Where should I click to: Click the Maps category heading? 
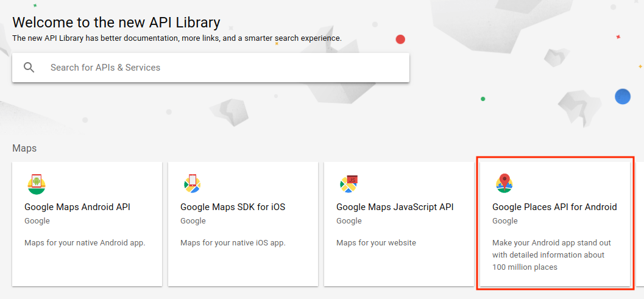pyautogui.click(x=24, y=148)
